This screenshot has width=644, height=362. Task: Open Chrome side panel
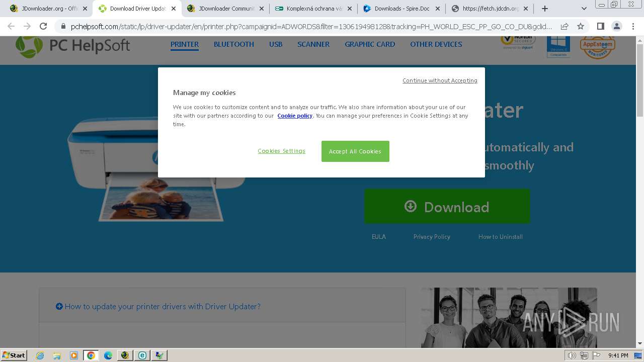coord(600,26)
